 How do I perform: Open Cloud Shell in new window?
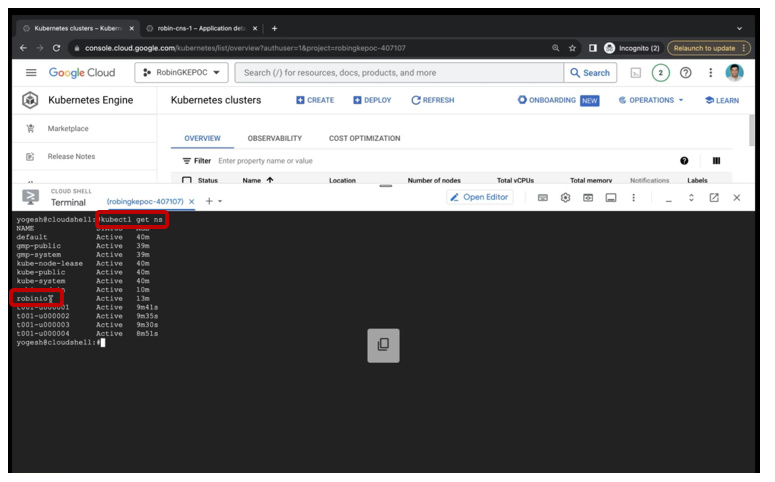[x=714, y=198]
